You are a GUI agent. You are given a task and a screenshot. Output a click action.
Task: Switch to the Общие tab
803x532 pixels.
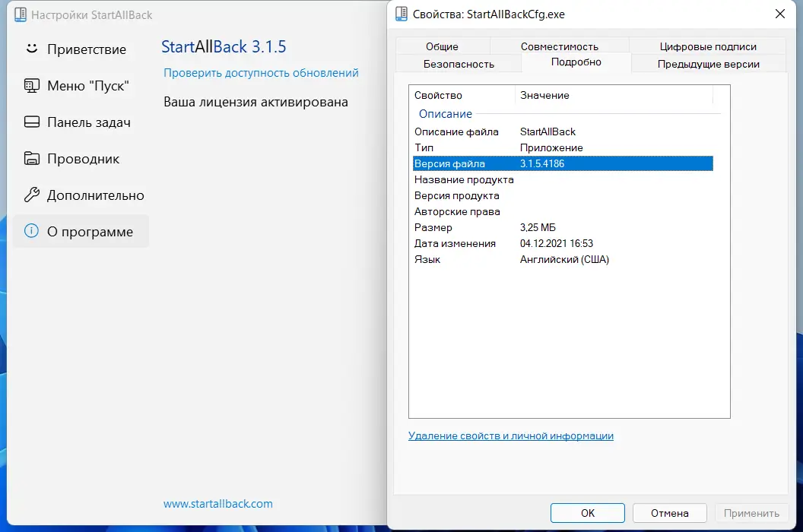coord(442,46)
